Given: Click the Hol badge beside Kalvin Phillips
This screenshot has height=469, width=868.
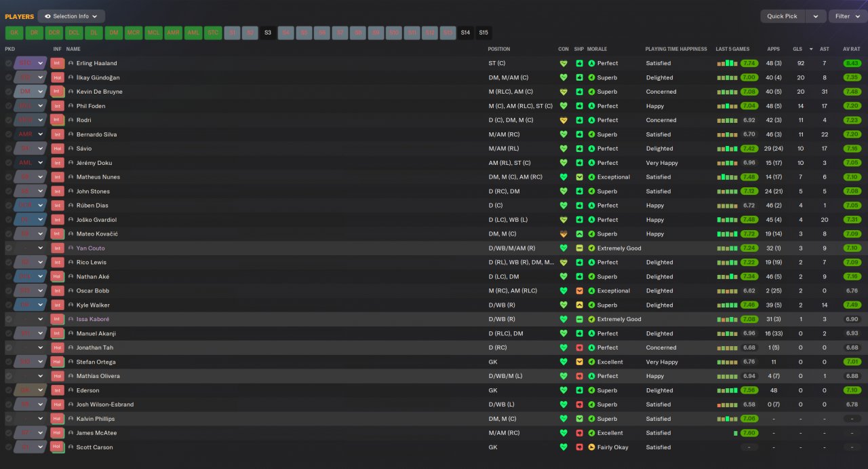Looking at the screenshot, I should point(58,419).
